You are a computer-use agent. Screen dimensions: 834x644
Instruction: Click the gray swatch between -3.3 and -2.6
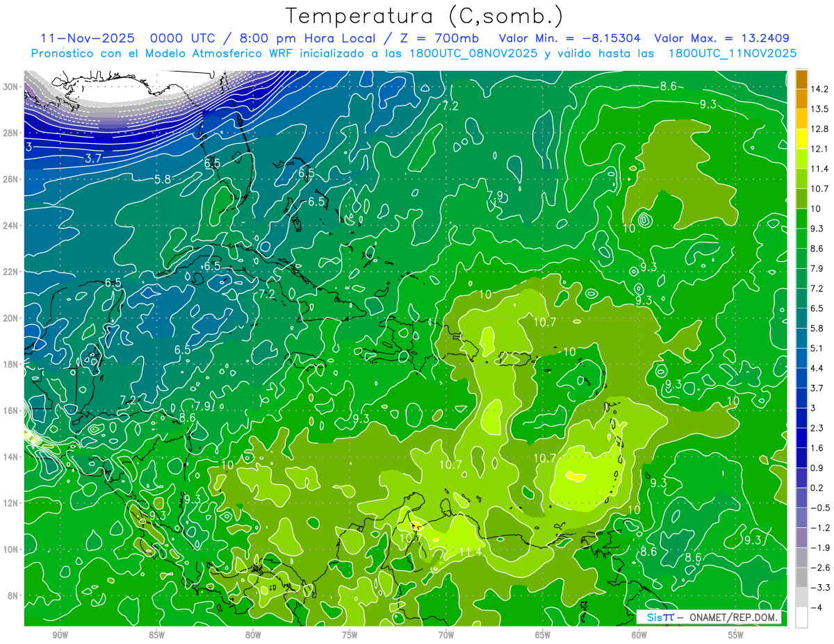(x=801, y=577)
